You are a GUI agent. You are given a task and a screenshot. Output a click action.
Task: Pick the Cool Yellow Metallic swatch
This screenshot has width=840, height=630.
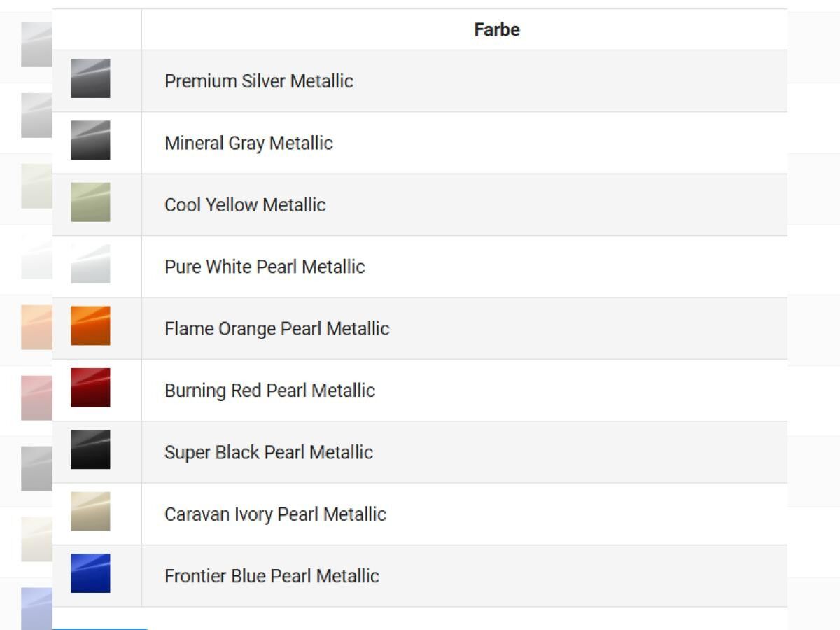(90, 202)
